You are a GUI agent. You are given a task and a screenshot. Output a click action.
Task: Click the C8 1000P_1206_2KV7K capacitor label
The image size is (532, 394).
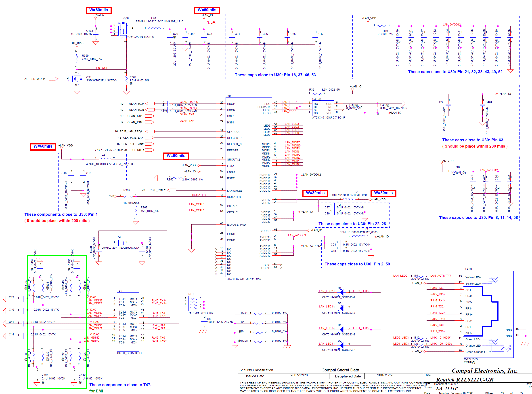[220, 320]
